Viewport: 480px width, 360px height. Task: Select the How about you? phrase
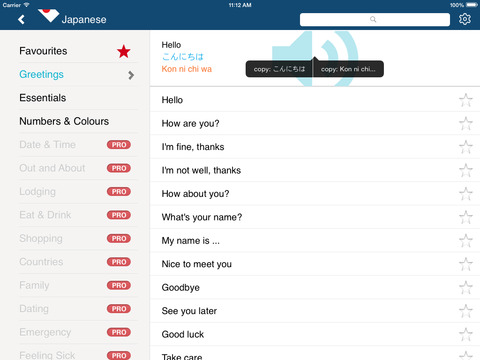click(x=195, y=194)
